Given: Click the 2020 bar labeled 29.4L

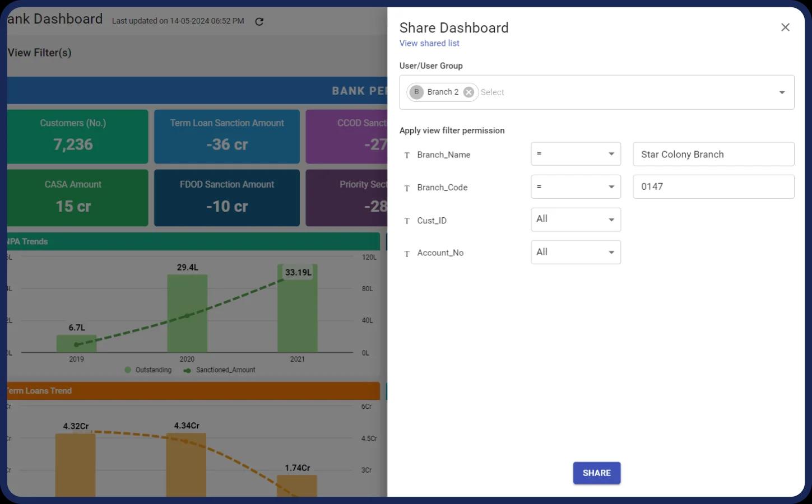Looking at the screenshot, I should pos(187,314).
